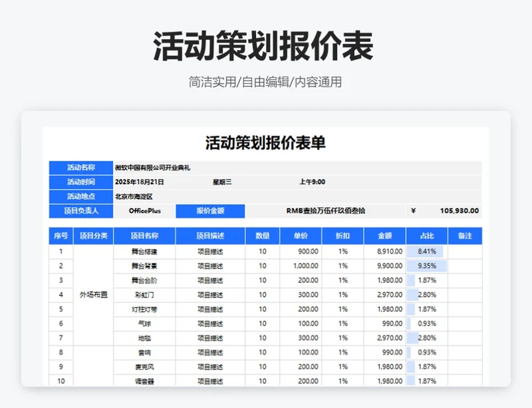Screen dimensions: 532x408
Task: Click the unit price 900.00
Action: 308,252
